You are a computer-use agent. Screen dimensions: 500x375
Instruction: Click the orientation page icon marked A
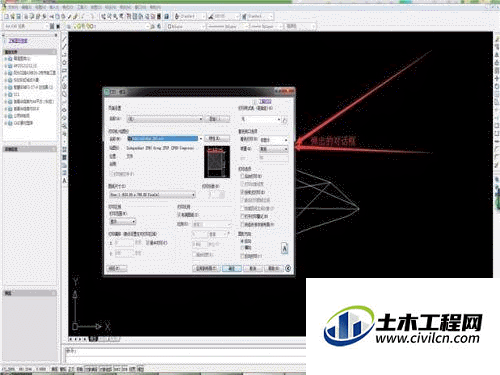[284, 248]
